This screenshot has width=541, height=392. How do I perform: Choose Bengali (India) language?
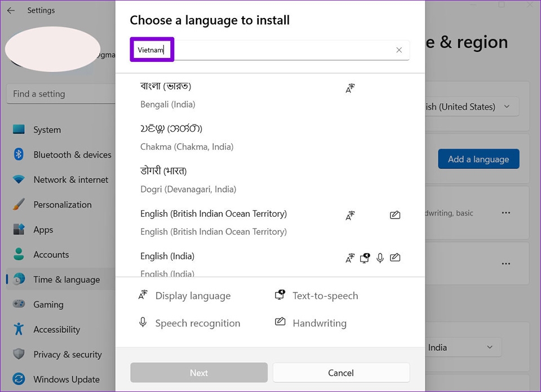point(166,95)
